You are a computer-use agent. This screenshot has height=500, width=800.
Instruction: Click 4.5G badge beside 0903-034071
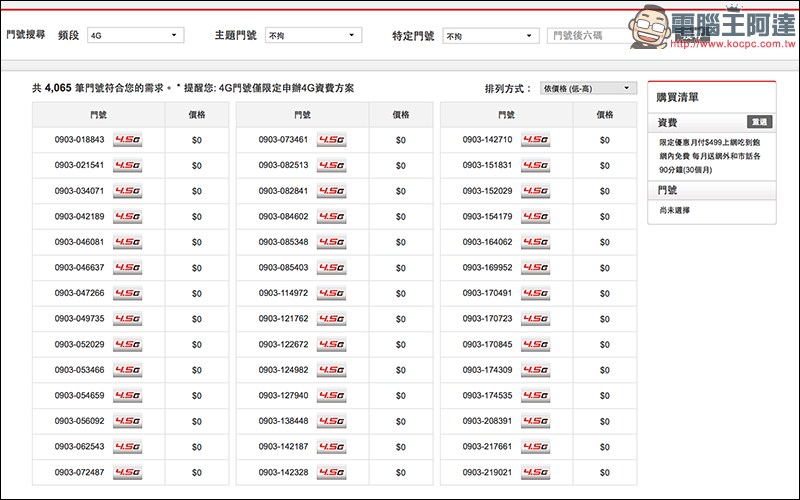[128, 191]
